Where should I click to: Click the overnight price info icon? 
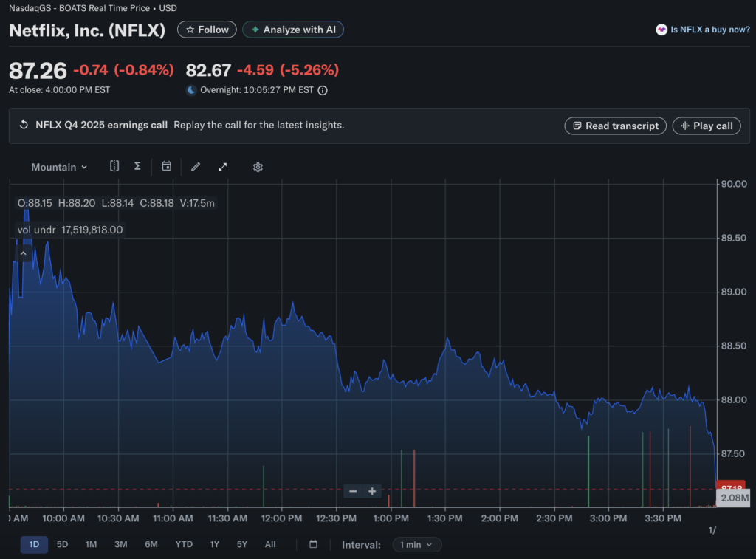click(323, 90)
